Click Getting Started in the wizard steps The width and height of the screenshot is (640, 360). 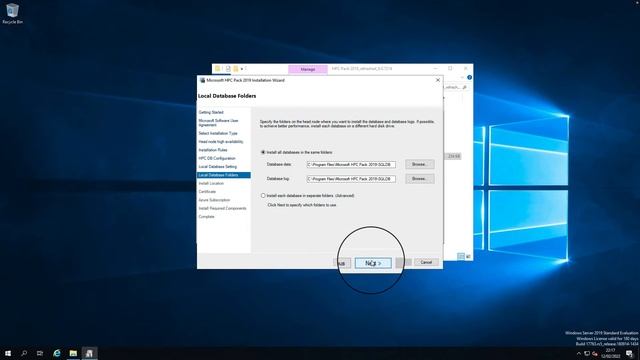click(211, 112)
